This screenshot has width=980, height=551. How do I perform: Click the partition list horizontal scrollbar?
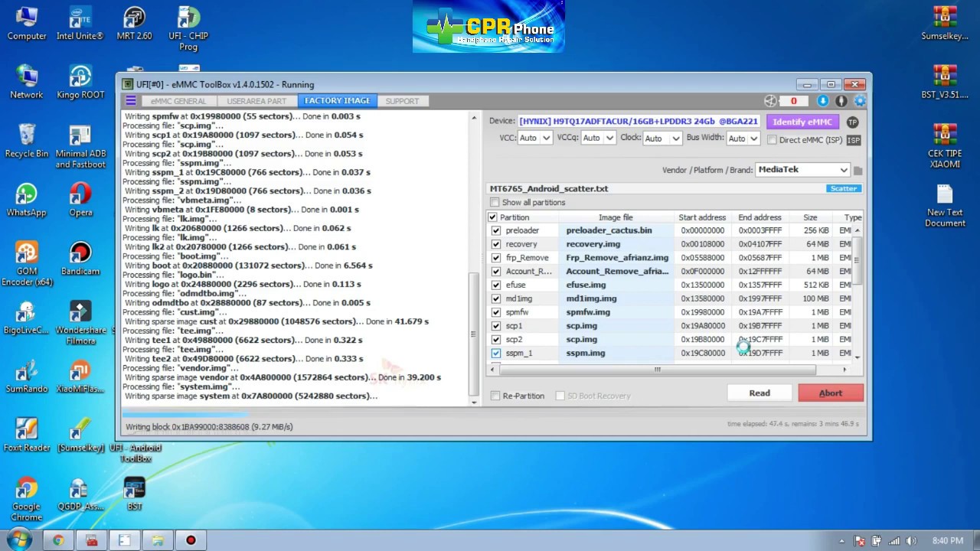[658, 370]
